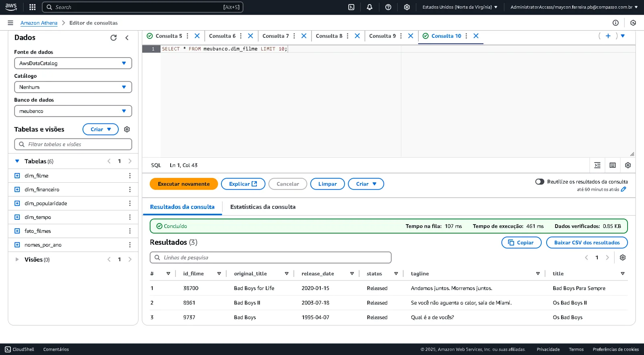Image resolution: width=644 pixels, height=355 pixels.
Task: Expand the Visões section
Action: [17, 260]
